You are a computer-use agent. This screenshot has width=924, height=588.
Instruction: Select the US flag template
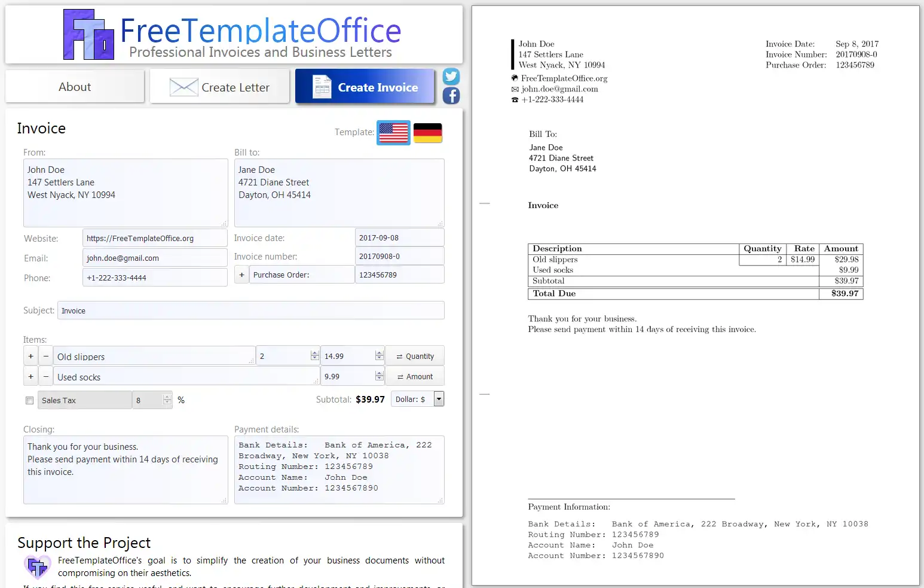point(393,133)
